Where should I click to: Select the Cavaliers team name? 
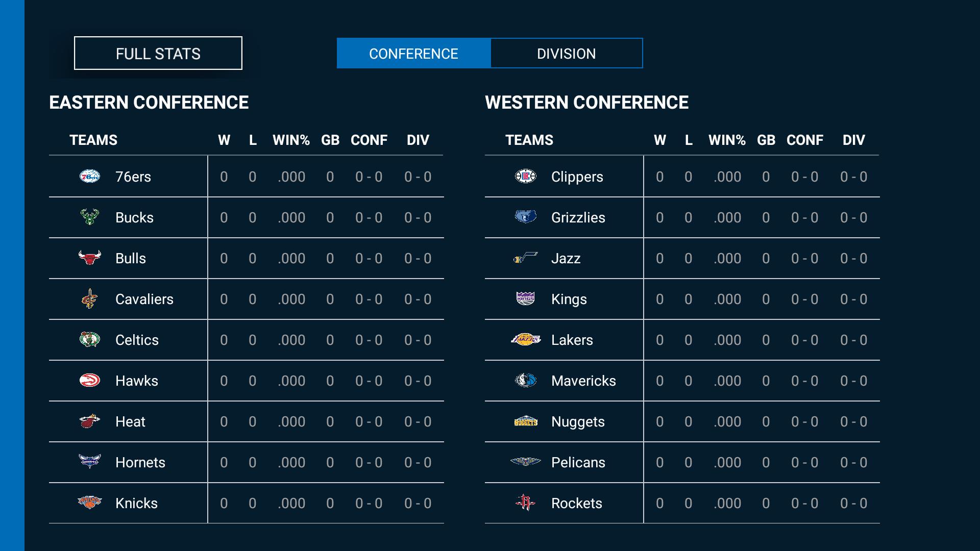pos(144,299)
